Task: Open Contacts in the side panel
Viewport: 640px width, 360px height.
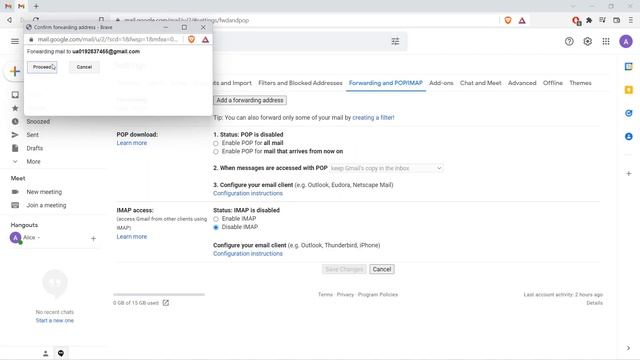Action: coord(629,136)
